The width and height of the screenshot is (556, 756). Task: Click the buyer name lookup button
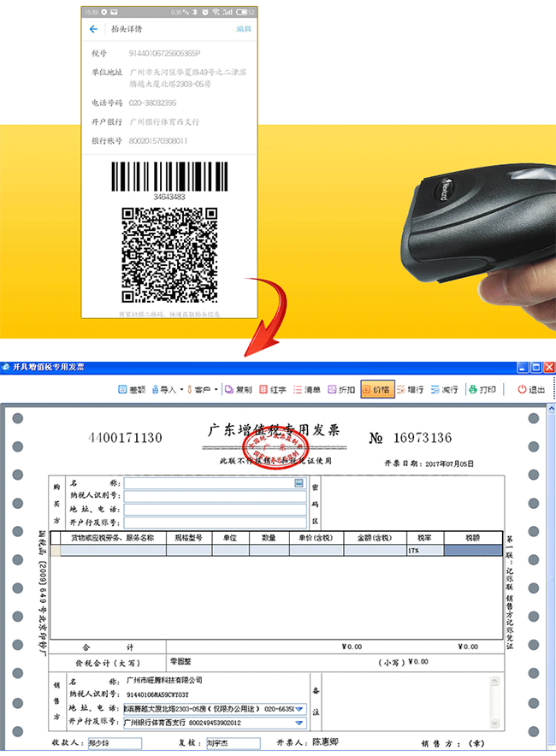(299, 483)
